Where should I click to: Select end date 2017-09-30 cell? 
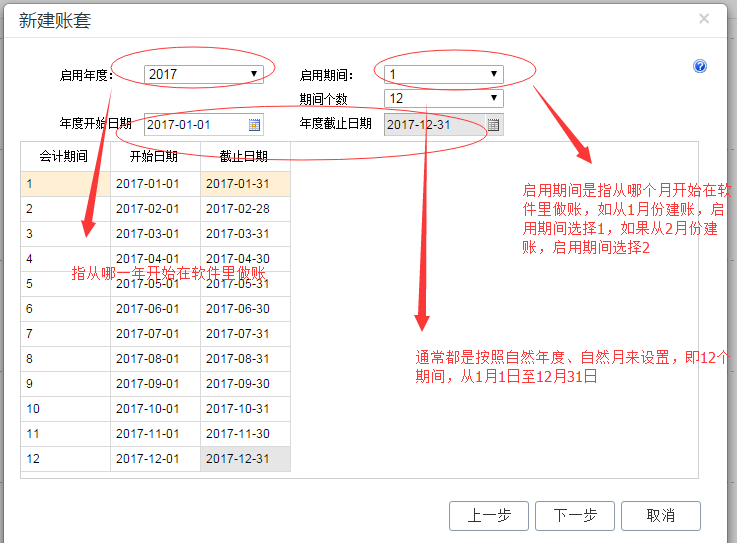(245, 384)
